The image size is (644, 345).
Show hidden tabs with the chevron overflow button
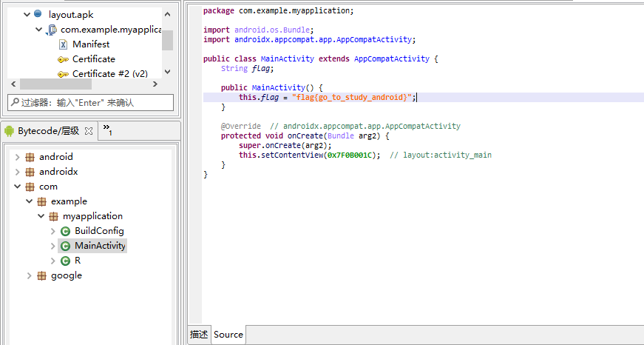point(106,130)
